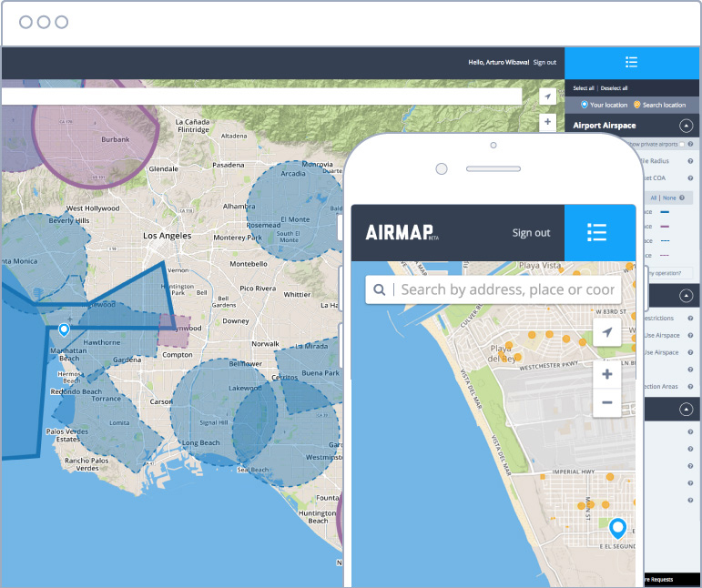Click the solid purple airspace line swatch

(x=665, y=227)
